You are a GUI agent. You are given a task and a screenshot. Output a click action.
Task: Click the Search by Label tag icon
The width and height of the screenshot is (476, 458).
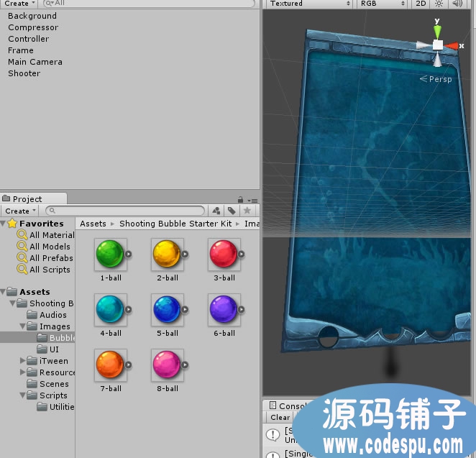click(x=232, y=211)
